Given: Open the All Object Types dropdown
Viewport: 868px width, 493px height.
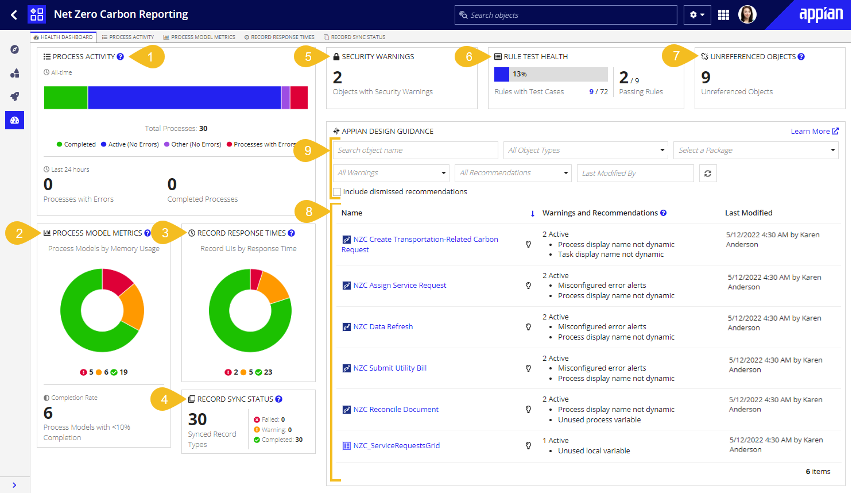Looking at the screenshot, I should [586, 150].
